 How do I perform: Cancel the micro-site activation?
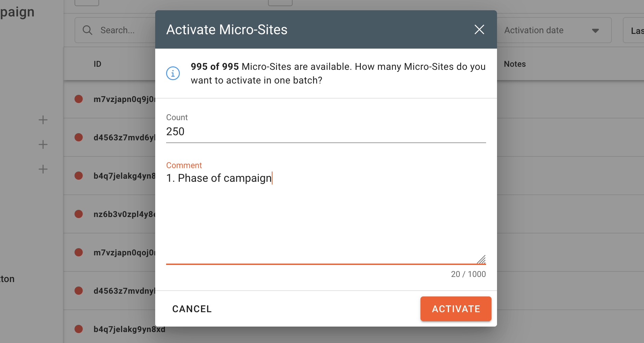click(192, 309)
